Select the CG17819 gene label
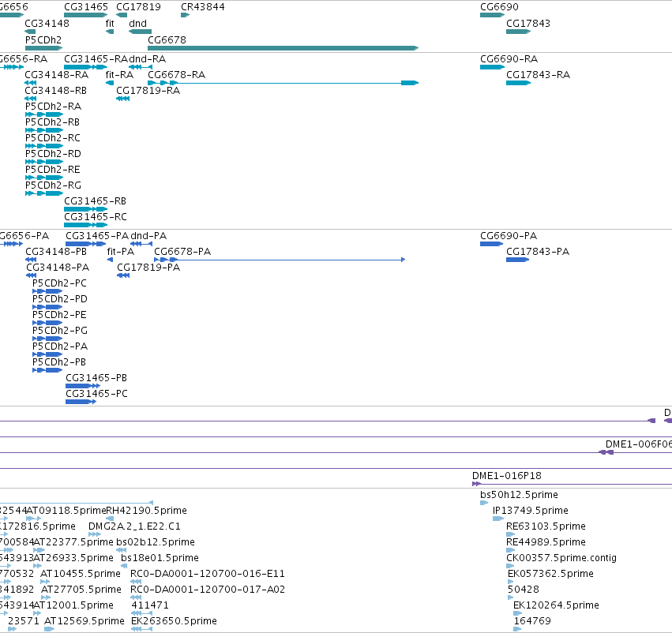Screen dimensions: 672x633 tap(138, 7)
